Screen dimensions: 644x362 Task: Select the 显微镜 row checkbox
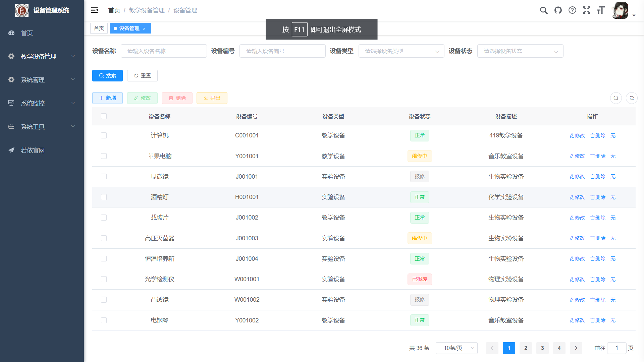coord(104,177)
